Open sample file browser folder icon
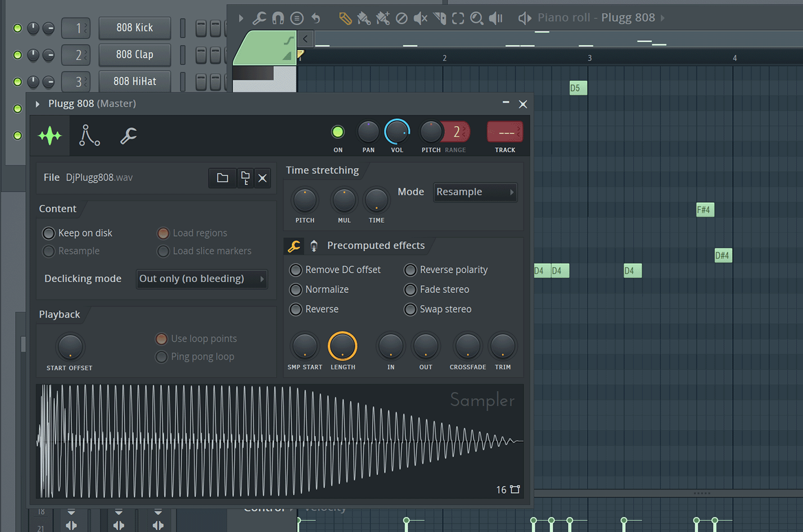The image size is (803, 532). (x=222, y=178)
